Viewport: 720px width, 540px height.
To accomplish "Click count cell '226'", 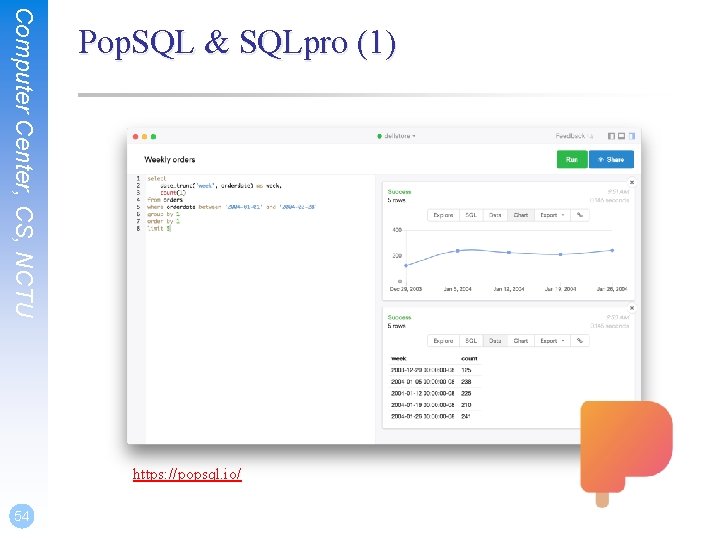I will 466,393.
